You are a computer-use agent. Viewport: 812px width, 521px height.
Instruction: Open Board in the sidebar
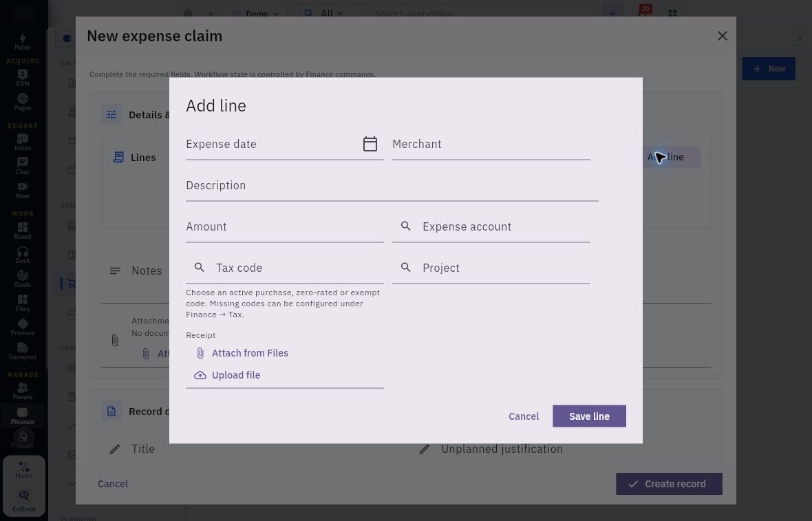point(22,231)
